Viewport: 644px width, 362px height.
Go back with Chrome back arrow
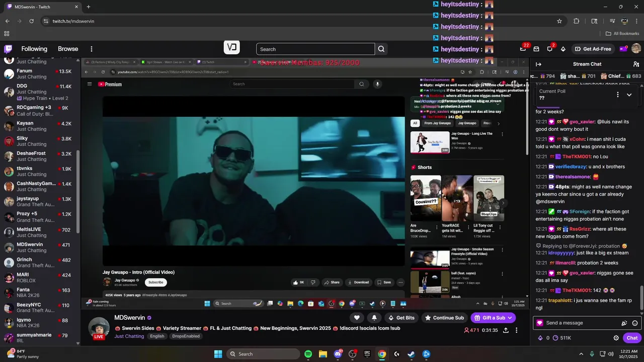point(7,21)
